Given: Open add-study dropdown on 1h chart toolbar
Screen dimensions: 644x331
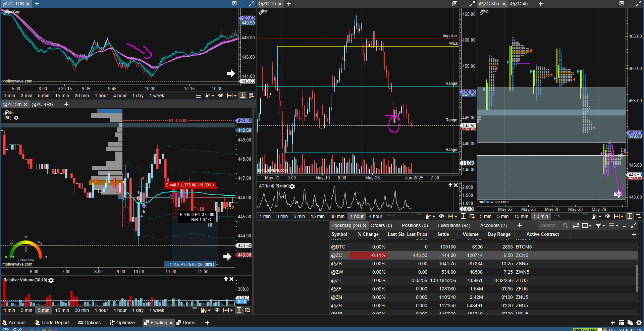Looking at the screenshot, I should [430, 216].
